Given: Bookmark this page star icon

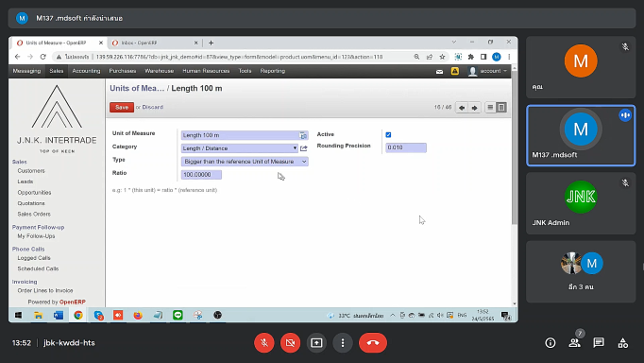Looking at the screenshot, I should point(442,57).
